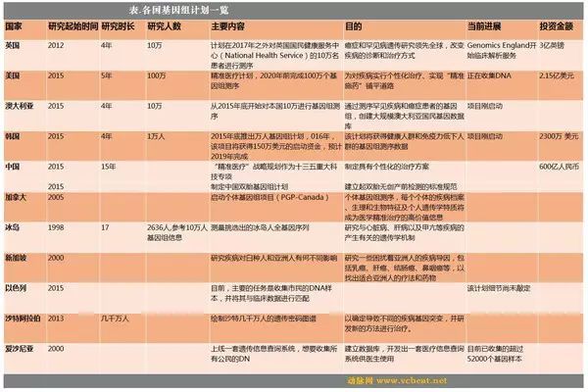Click the 以色列 country cell

coord(16,288)
